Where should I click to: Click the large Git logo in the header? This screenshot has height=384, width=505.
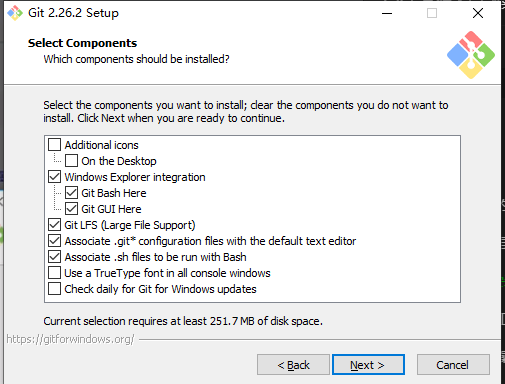[471, 55]
